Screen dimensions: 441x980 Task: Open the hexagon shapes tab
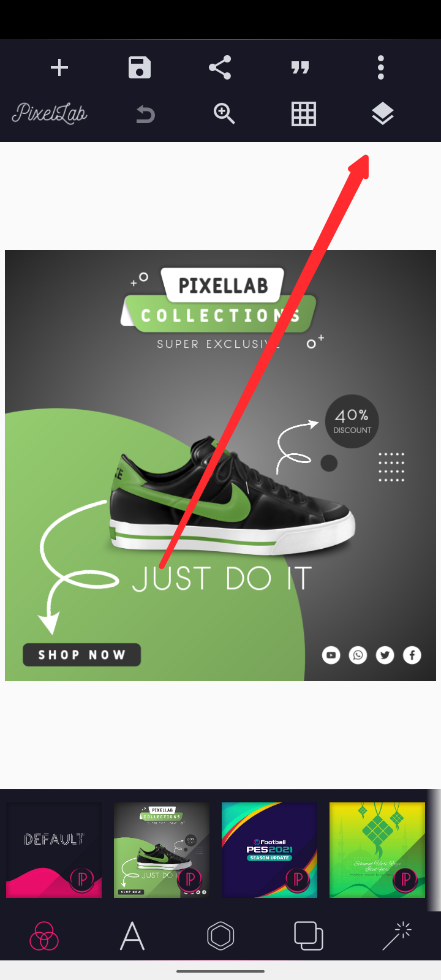point(221,936)
